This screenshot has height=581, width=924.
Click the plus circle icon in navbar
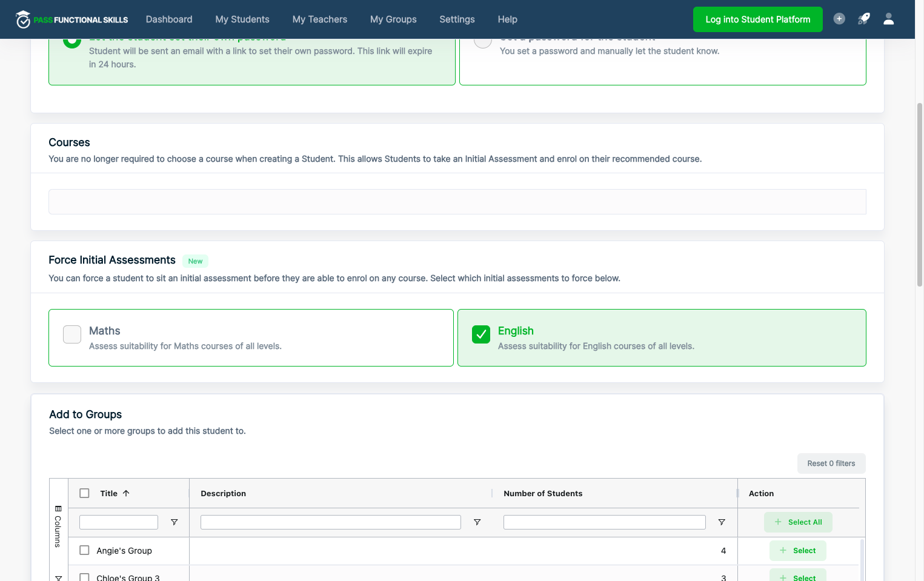point(839,19)
